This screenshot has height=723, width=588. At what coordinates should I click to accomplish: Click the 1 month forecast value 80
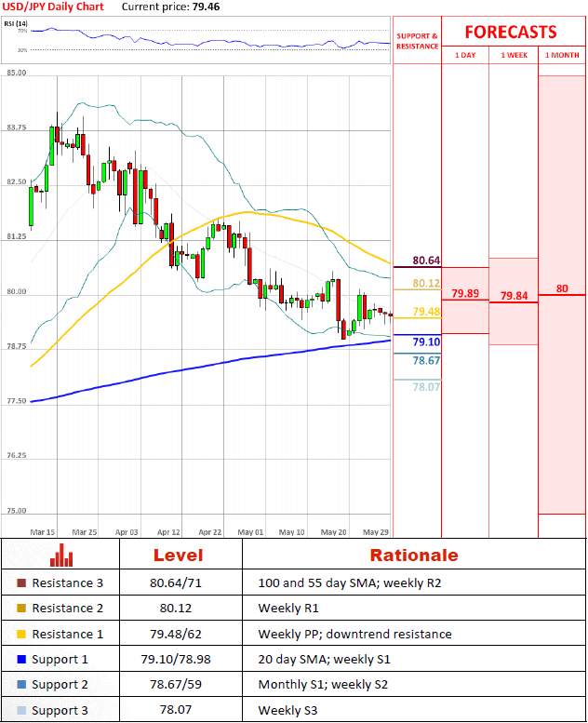[562, 288]
